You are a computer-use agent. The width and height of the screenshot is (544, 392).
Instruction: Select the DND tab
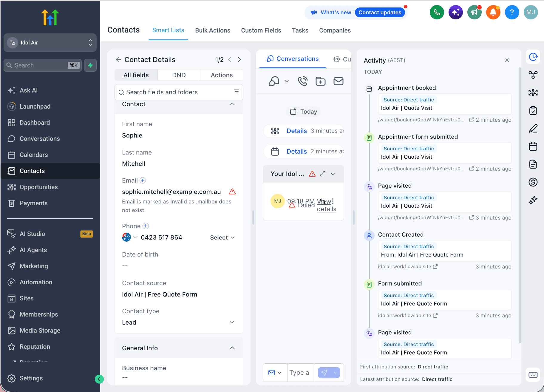click(179, 75)
